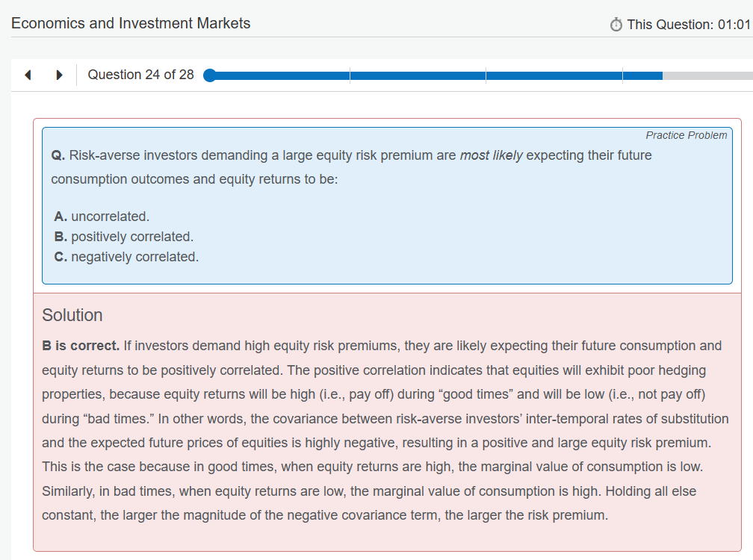The height and width of the screenshot is (560, 753).
Task: Click the bold 'B is correct.' text
Action: point(81,346)
